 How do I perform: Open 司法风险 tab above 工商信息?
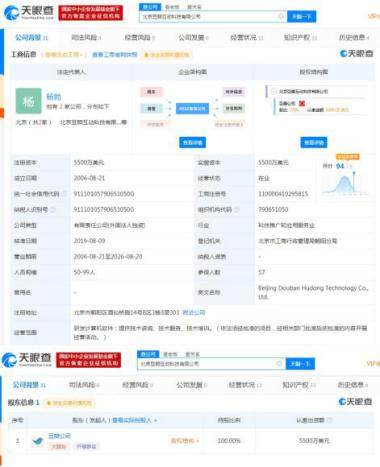86,37
